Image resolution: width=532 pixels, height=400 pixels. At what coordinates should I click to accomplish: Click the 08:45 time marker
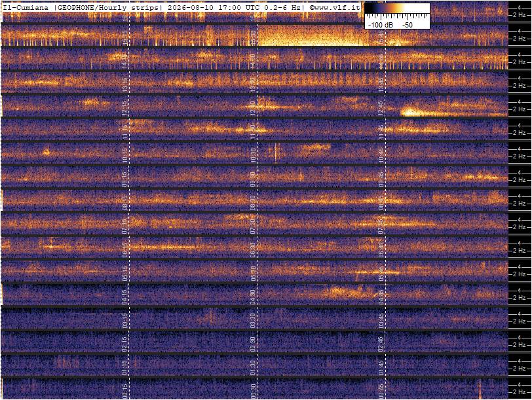point(381,202)
